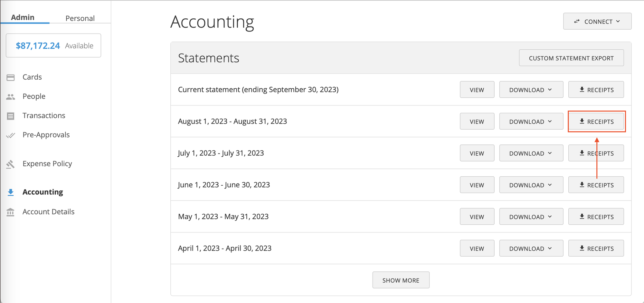View the May 2023 statement
The image size is (644, 303).
coord(477,216)
